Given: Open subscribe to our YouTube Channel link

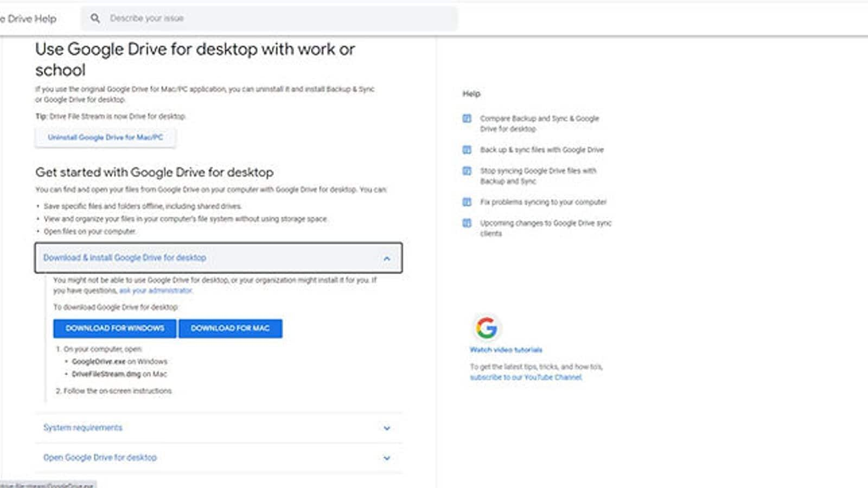Looking at the screenshot, I should click(526, 377).
